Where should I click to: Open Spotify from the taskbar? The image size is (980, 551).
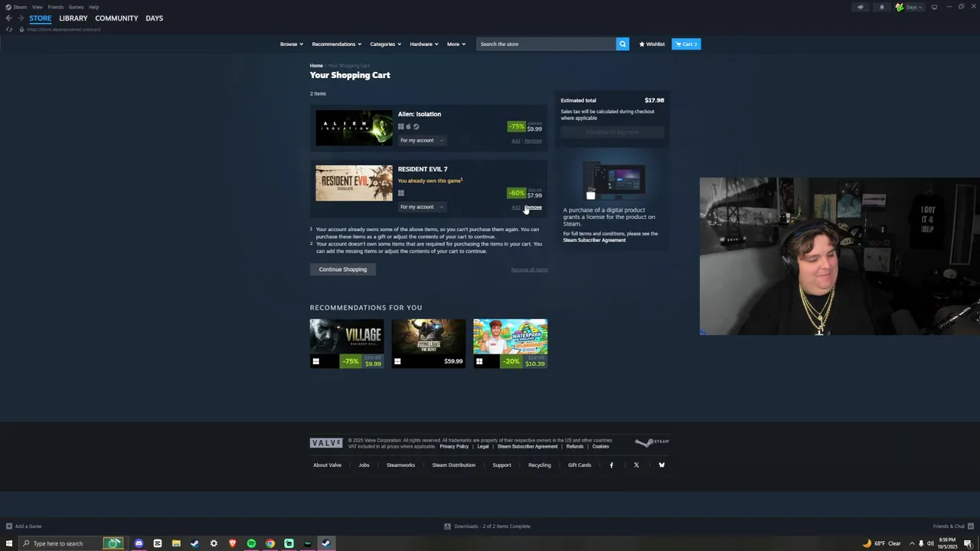[251, 543]
